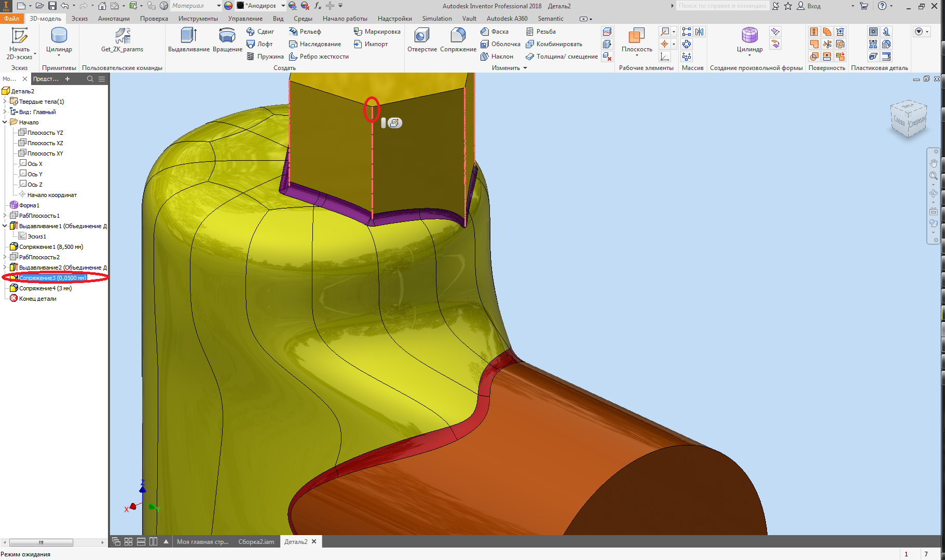This screenshot has height=560, width=945.
Task: Create a work Plane (Плоскость)
Action: (x=637, y=40)
